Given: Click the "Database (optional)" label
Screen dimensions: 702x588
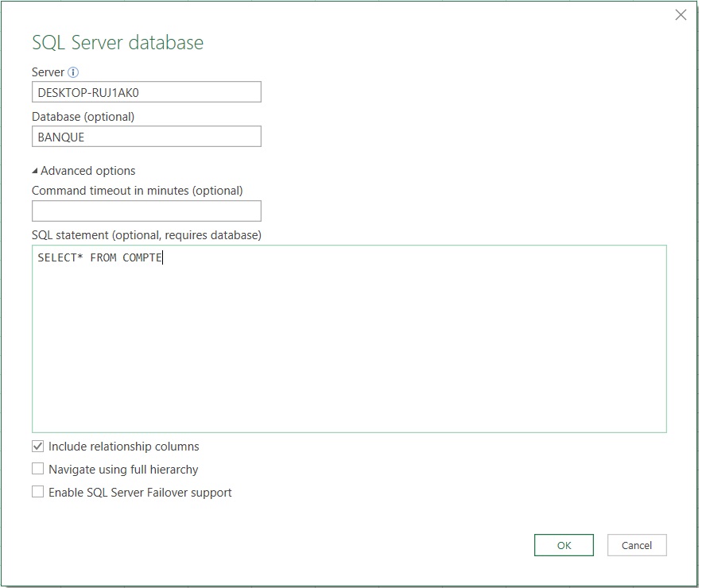Looking at the screenshot, I should 83,117.
